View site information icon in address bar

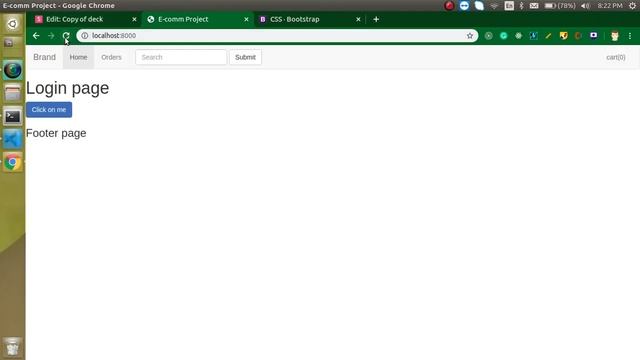click(84, 36)
